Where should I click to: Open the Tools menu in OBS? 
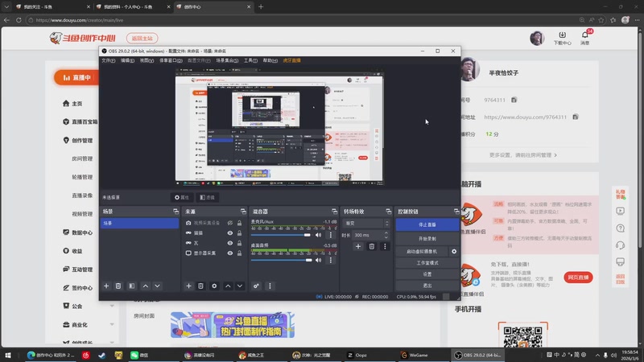point(250,60)
